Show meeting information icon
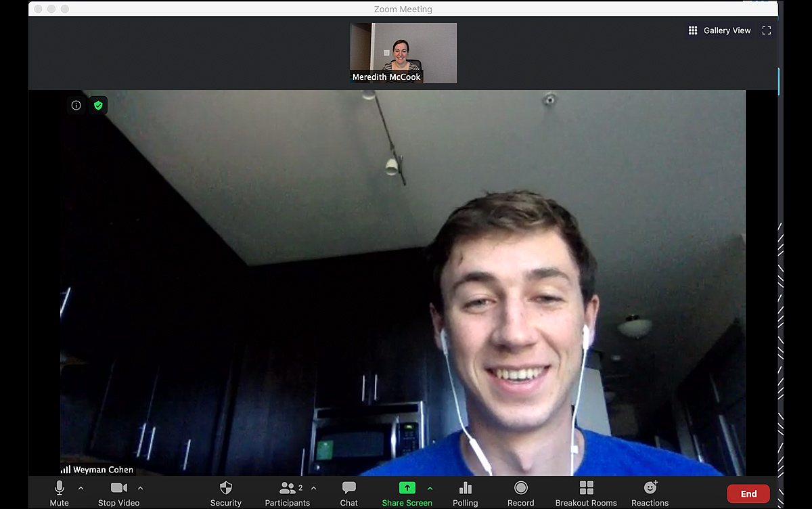This screenshot has height=509, width=812. (x=76, y=106)
